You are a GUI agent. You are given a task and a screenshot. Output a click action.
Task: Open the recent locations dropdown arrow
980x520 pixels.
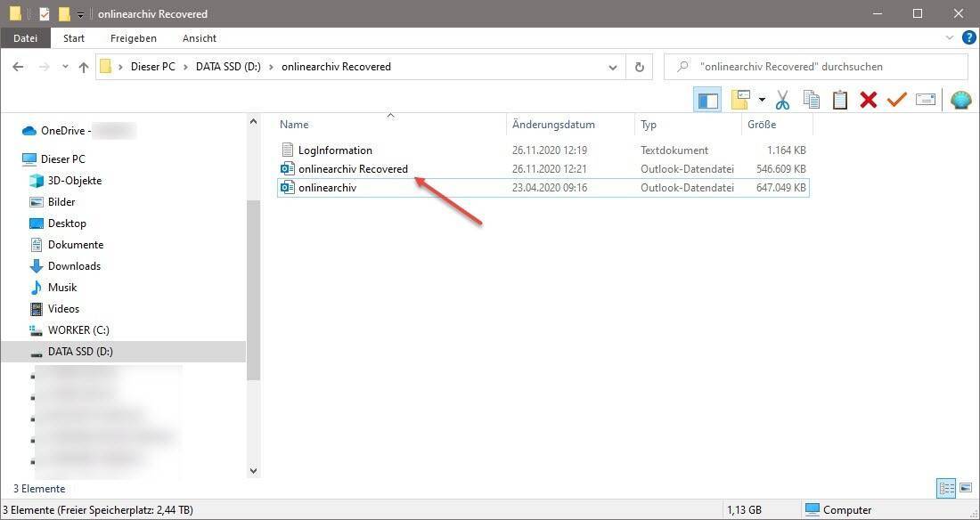[64, 67]
